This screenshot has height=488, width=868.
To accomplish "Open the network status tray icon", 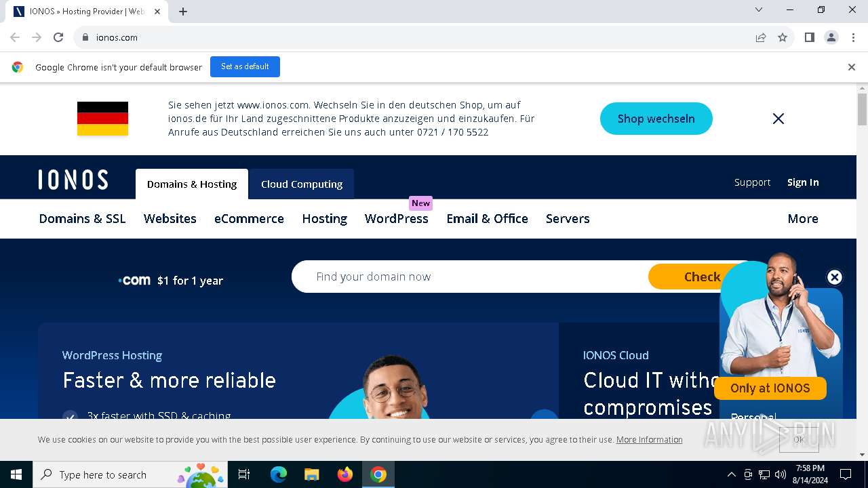I will [x=764, y=475].
